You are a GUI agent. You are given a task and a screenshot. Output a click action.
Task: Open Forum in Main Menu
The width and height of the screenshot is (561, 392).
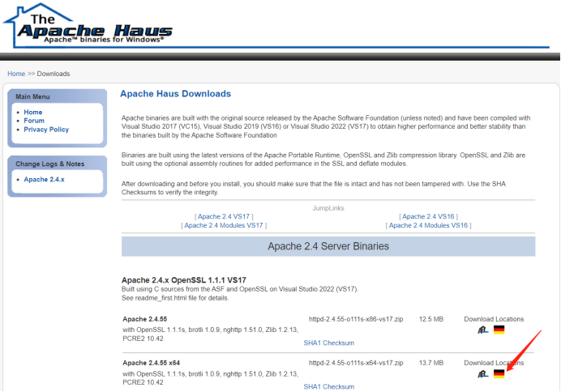coord(34,121)
